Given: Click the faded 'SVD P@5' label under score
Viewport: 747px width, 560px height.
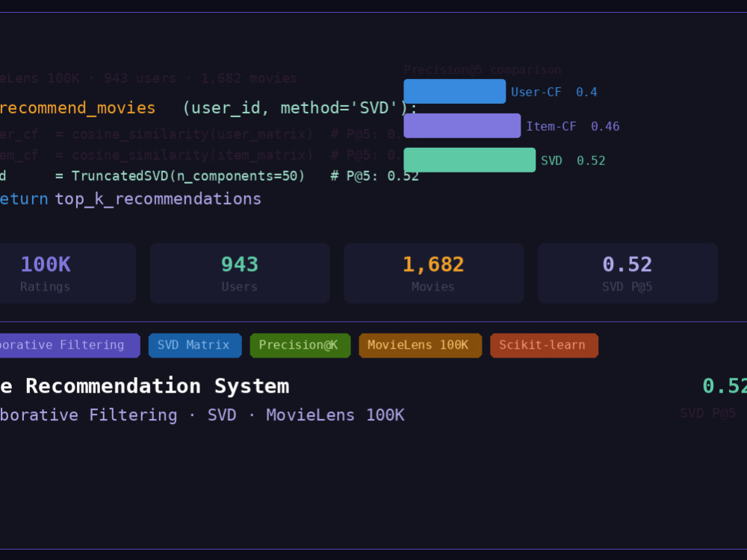Looking at the screenshot, I should pyautogui.click(x=708, y=413).
